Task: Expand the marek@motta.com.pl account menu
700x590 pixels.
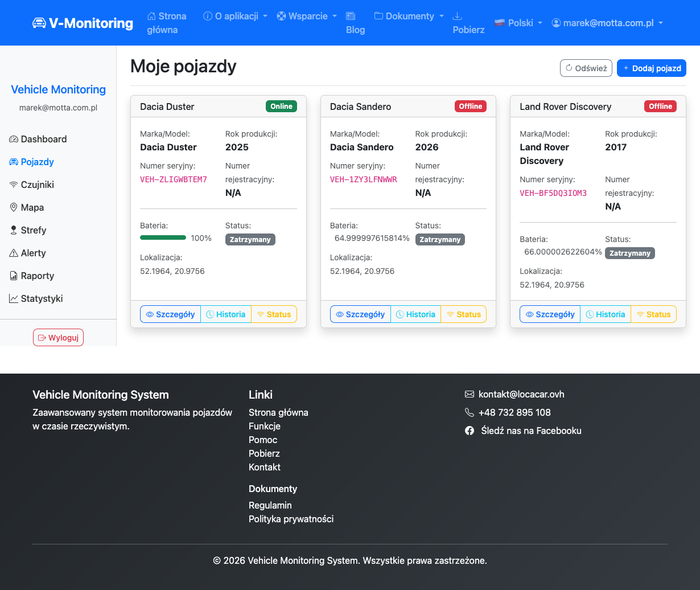Action: [x=607, y=23]
